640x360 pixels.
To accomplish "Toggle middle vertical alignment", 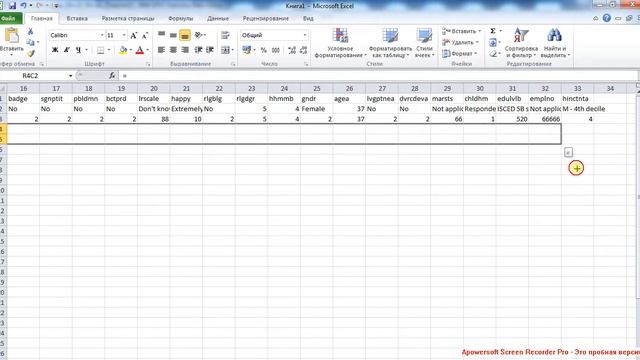I will click(x=173, y=36).
